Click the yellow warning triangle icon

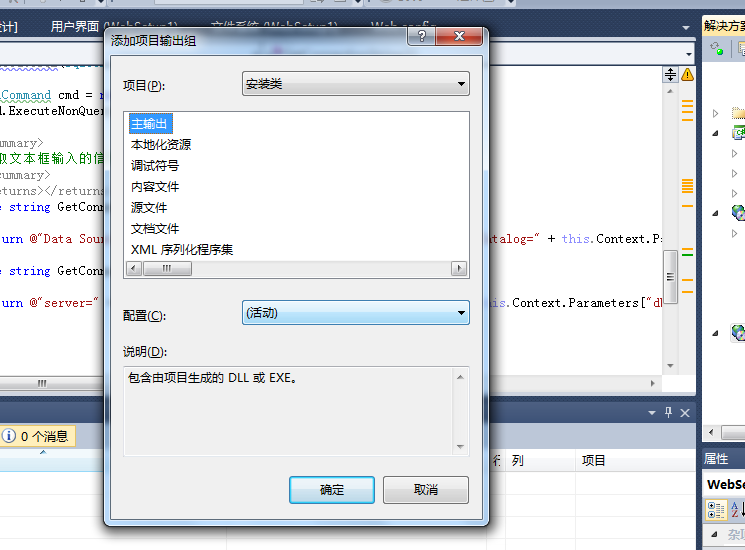pyautogui.click(x=687, y=75)
